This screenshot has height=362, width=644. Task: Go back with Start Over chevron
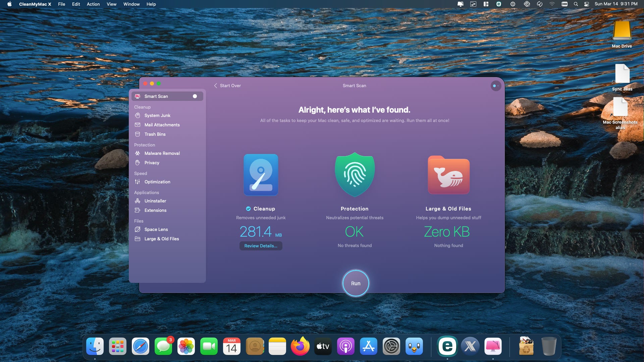coord(216,85)
